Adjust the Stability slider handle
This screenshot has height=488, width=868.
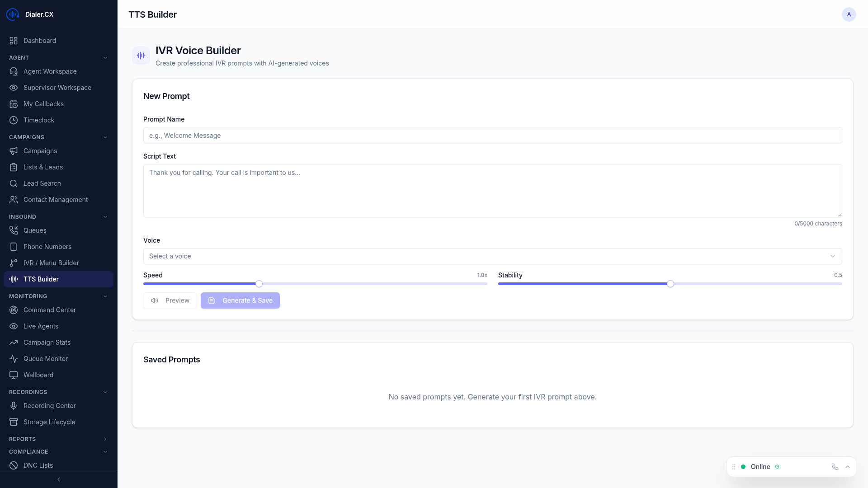pyautogui.click(x=670, y=284)
